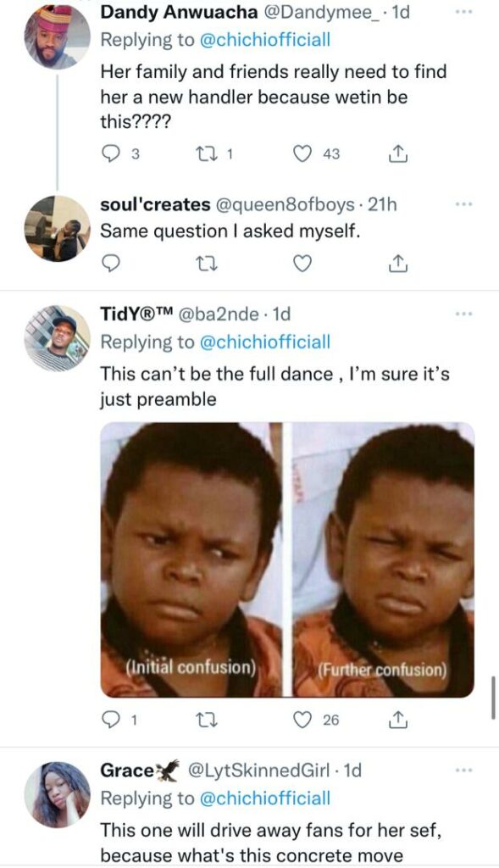Open the Initial confusion meme image

191,559
